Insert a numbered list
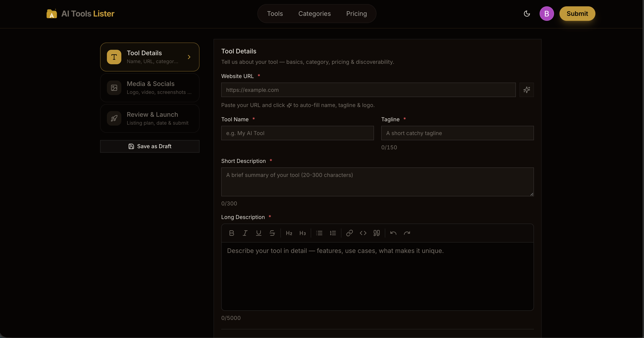Viewport: 644px width, 338px height. coord(333,233)
